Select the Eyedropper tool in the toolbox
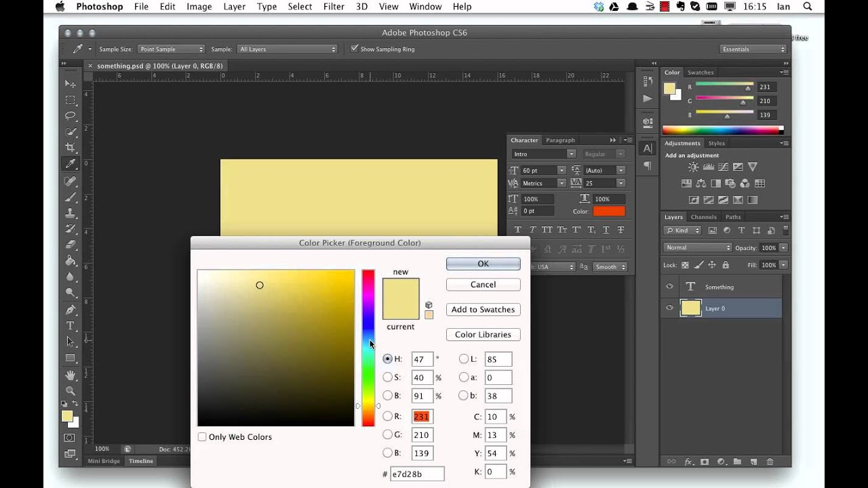This screenshot has width=868, height=488. 70,163
